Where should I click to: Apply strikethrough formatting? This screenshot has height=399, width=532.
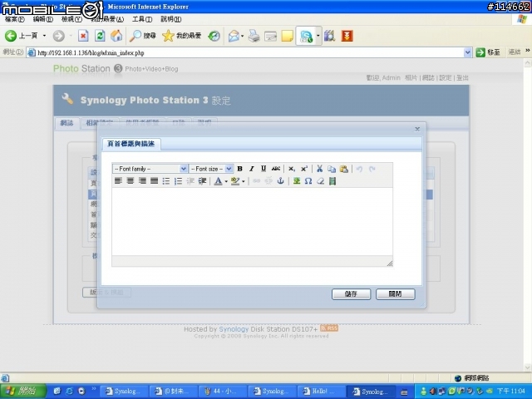tap(276, 169)
